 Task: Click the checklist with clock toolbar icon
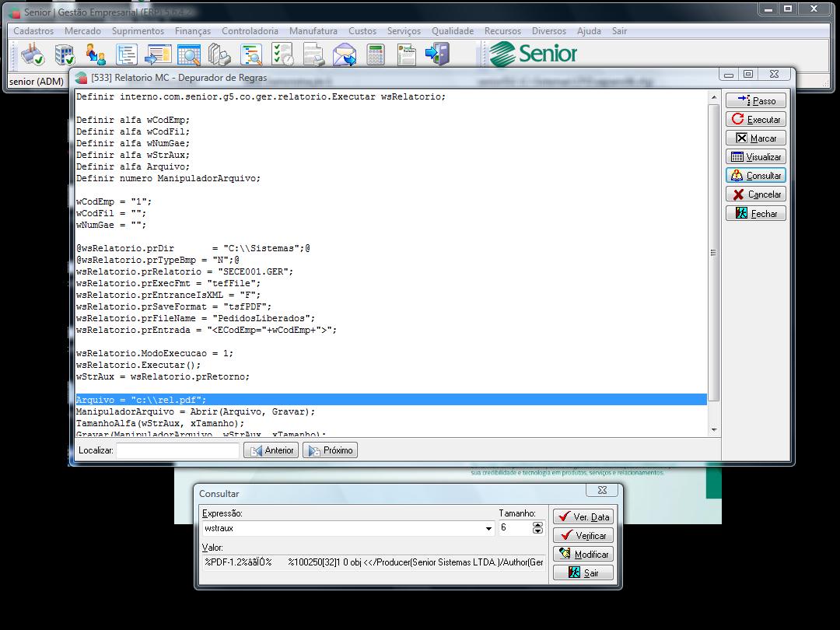coord(283,54)
